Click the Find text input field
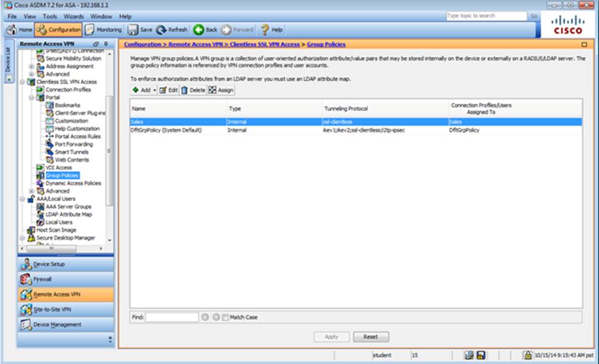Viewport: 599px width, 364px height. pyautogui.click(x=171, y=317)
